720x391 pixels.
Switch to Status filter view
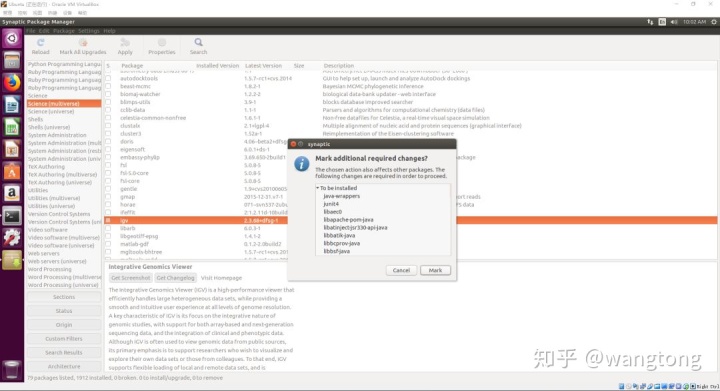pyautogui.click(x=64, y=311)
